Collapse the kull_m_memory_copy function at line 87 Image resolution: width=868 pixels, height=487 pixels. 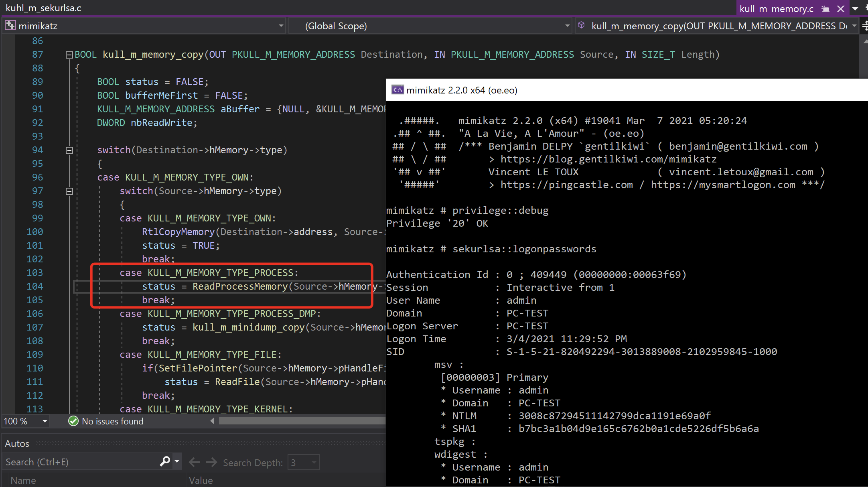point(69,55)
